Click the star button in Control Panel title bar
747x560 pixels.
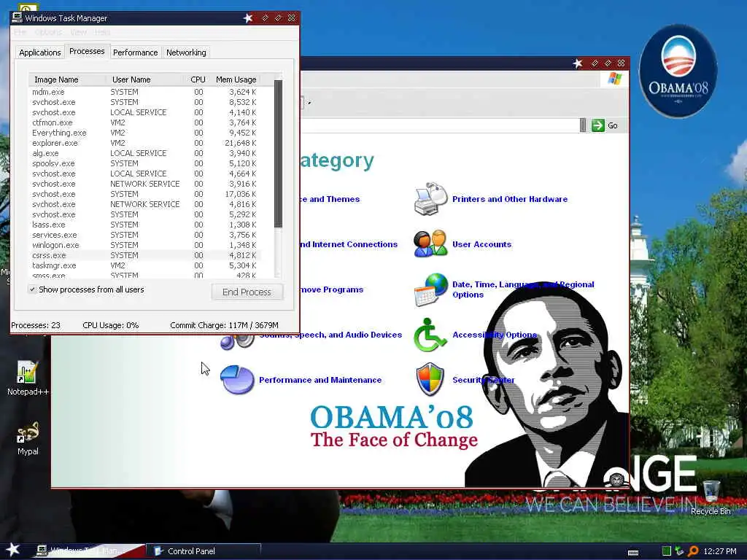point(578,63)
